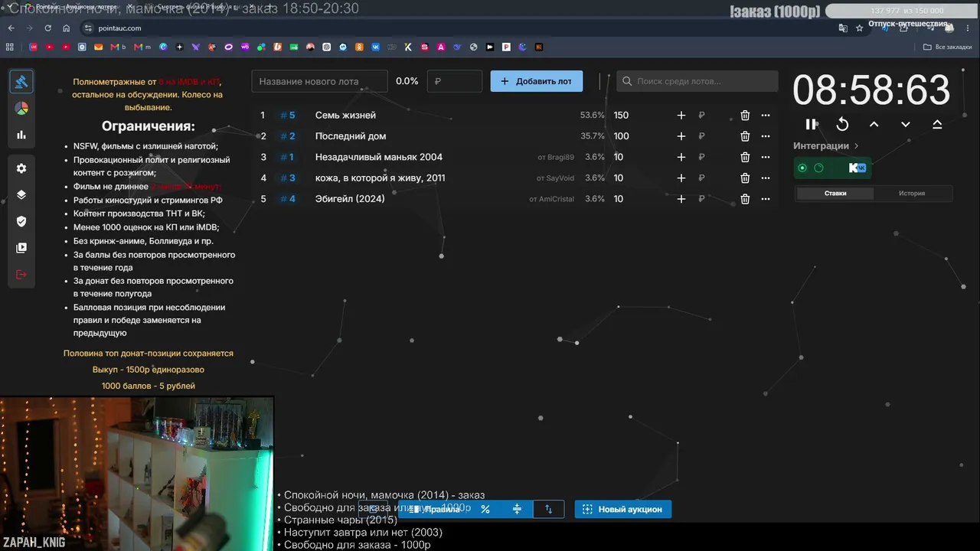Focus the Название нового лота field
This screenshot has height=551, width=980.
point(319,81)
